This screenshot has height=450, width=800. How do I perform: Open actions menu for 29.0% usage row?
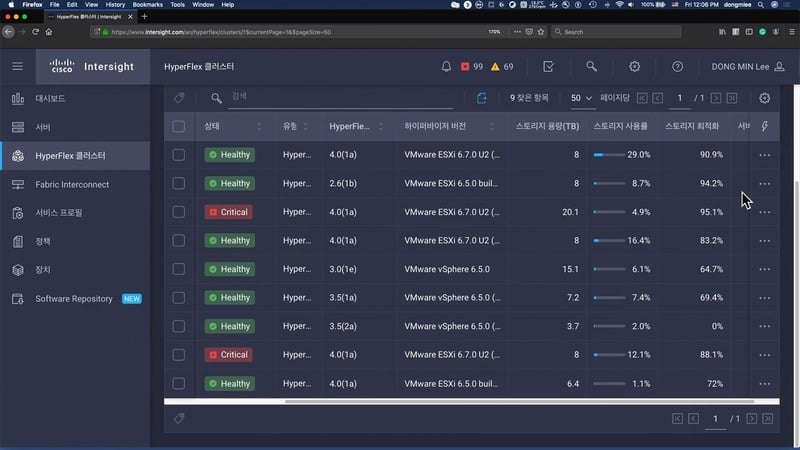(764, 155)
